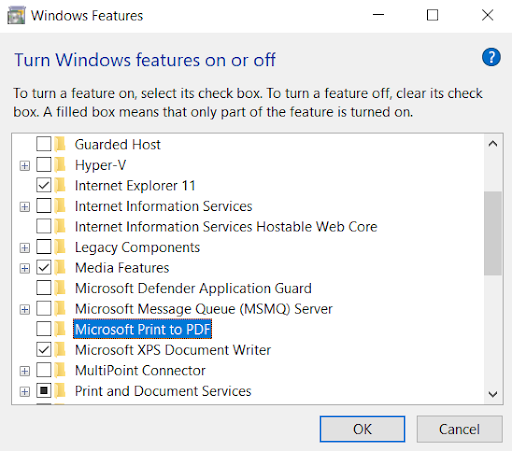This screenshot has height=451, width=512.
Task: Click the Guarded Host folder icon
Action: coord(60,144)
